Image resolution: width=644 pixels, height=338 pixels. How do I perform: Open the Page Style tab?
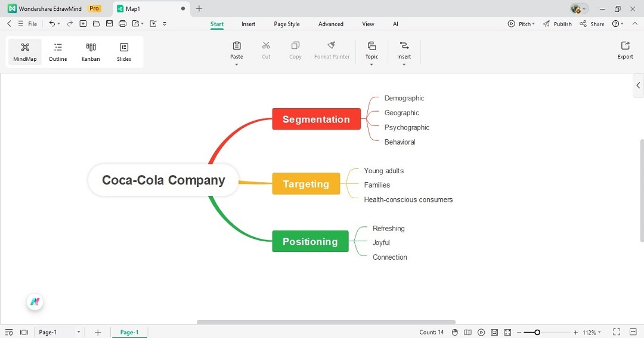tap(287, 24)
